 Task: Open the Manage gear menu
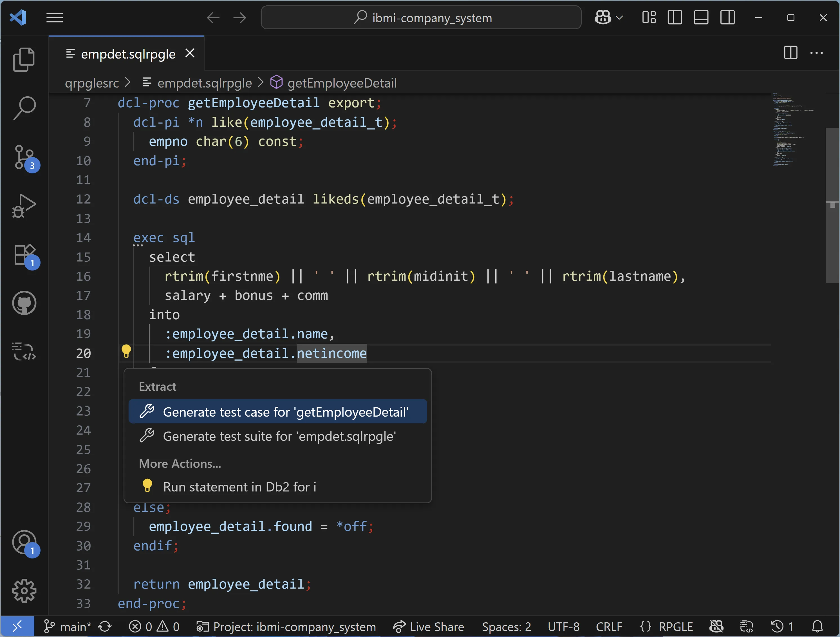click(24, 591)
